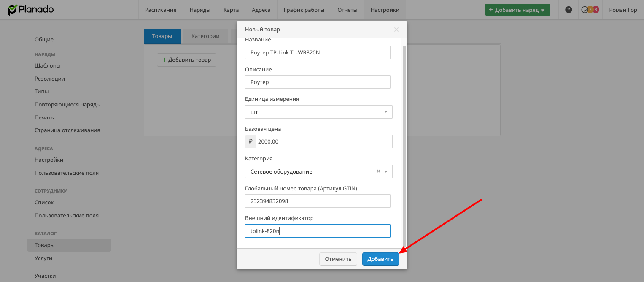
Task: Open the Наряды menu item
Action: [x=200, y=10]
